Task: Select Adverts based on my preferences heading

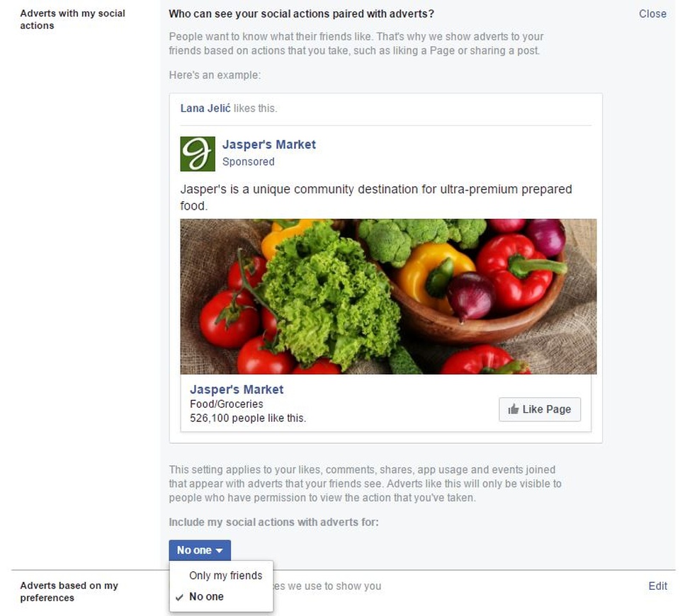Action: 69,592
